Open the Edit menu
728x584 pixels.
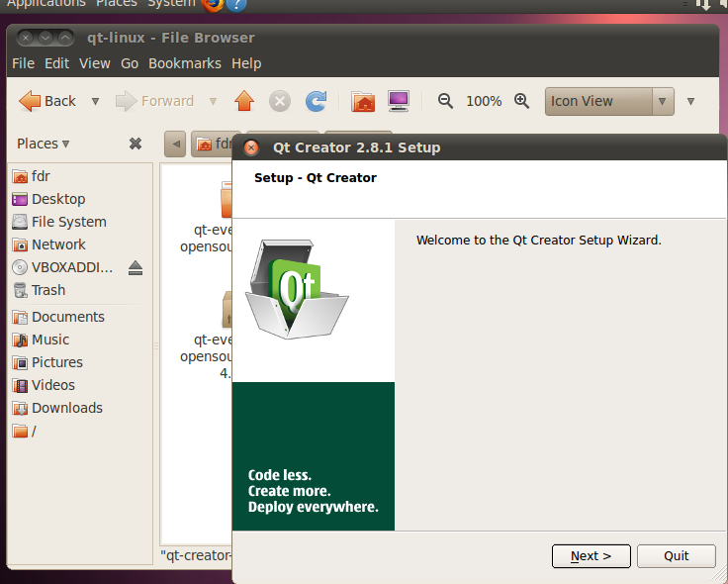(56, 63)
